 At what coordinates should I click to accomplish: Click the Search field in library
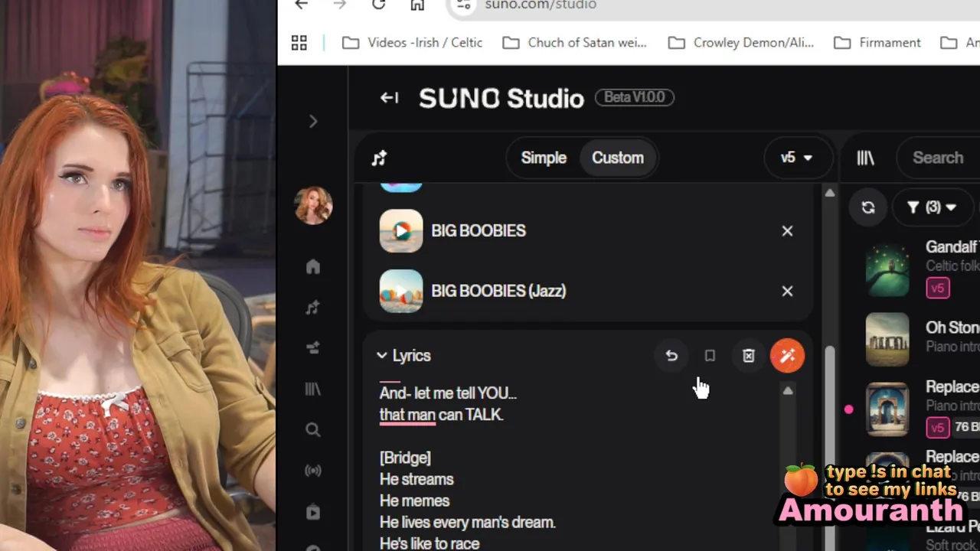[x=938, y=158]
